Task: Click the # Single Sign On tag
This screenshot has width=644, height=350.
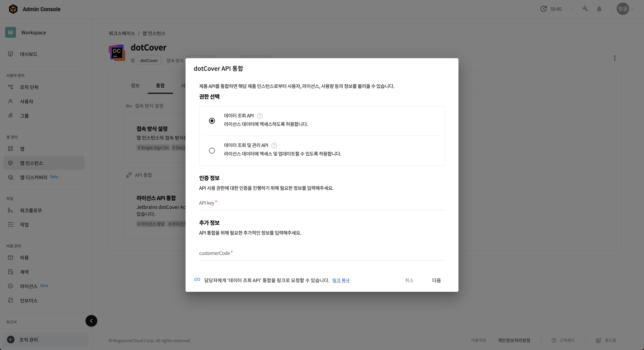Action: click(153, 148)
